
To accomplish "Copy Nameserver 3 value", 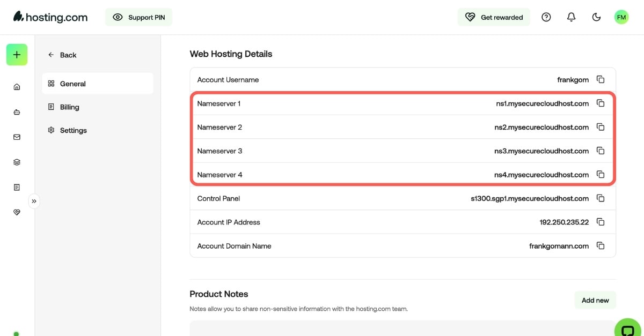I will pyautogui.click(x=601, y=151).
